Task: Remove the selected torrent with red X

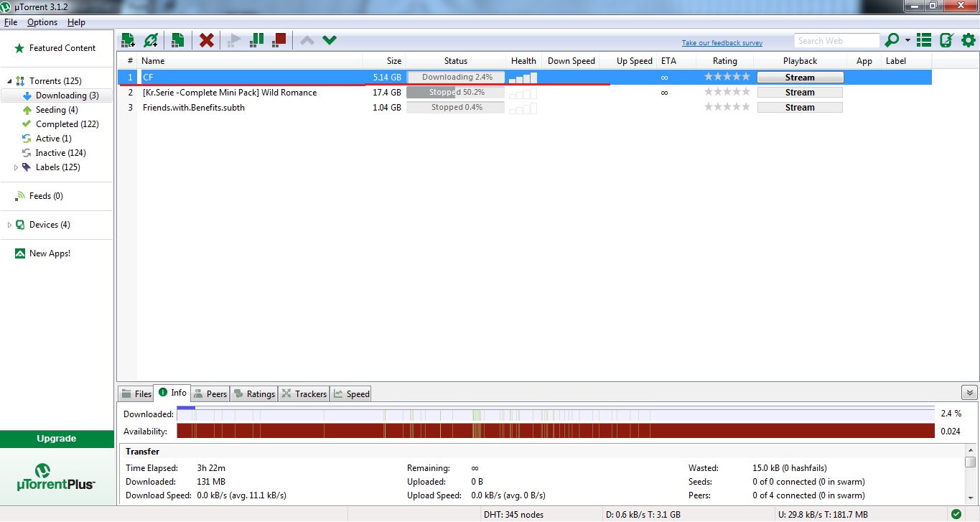Action: [207, 40]
